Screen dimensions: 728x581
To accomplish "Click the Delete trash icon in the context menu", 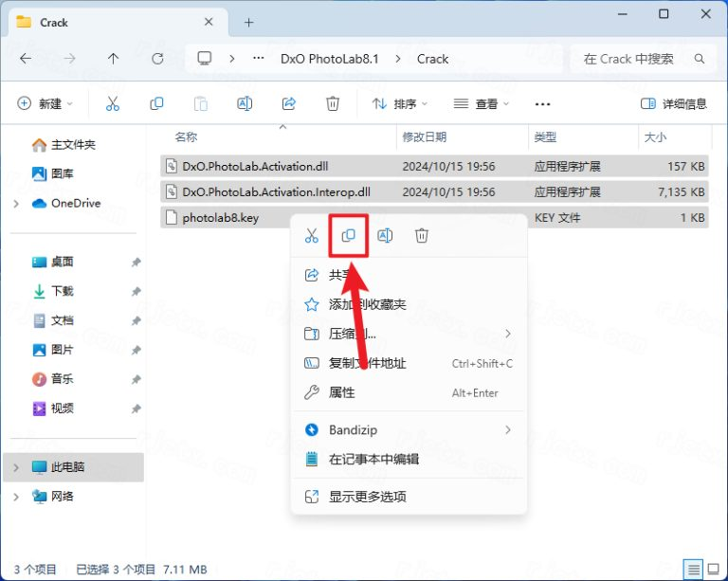I will [x=422, y=236].
